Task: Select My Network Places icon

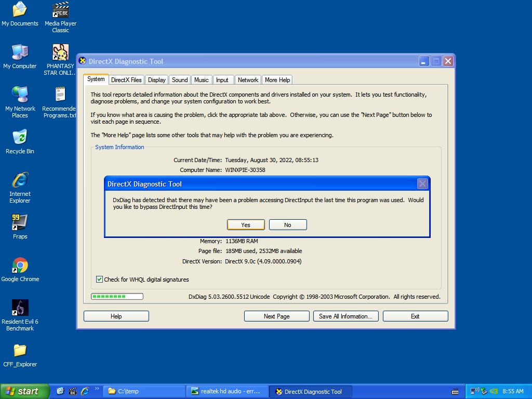Action: click(x=20, y=102)
